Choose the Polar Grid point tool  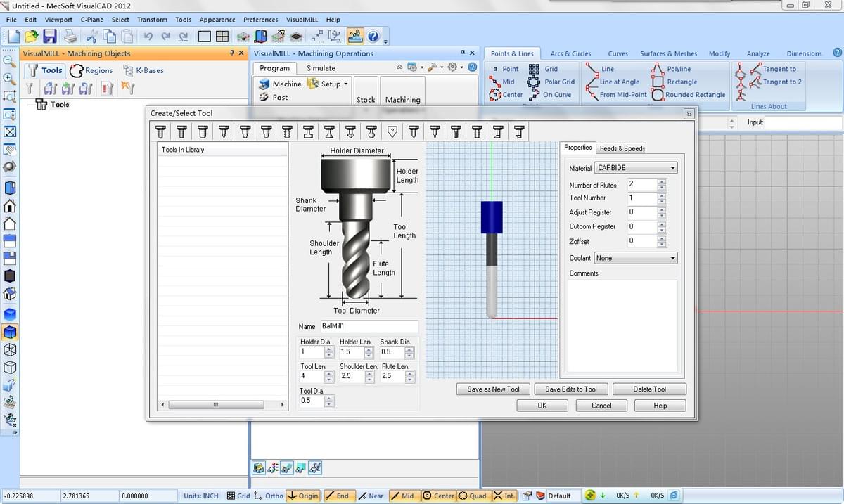551,82
